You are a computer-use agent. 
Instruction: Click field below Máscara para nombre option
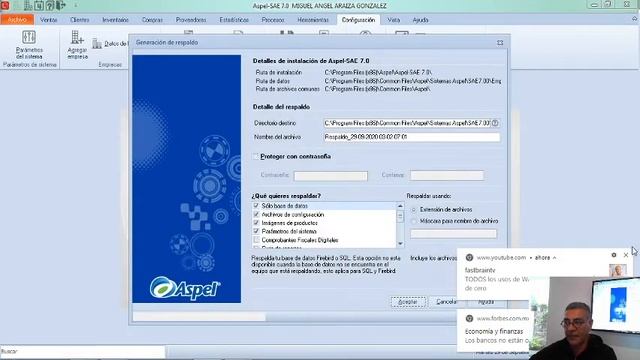pos(453,233)
